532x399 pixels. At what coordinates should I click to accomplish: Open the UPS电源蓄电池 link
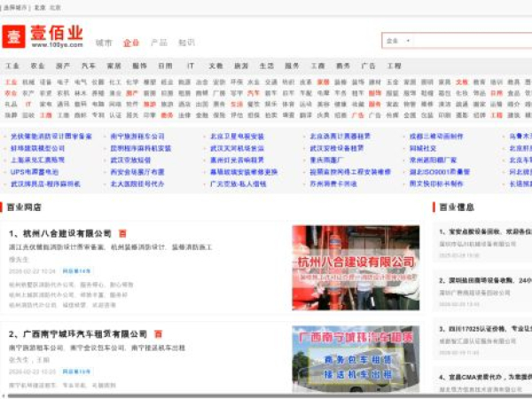[35, 172]
